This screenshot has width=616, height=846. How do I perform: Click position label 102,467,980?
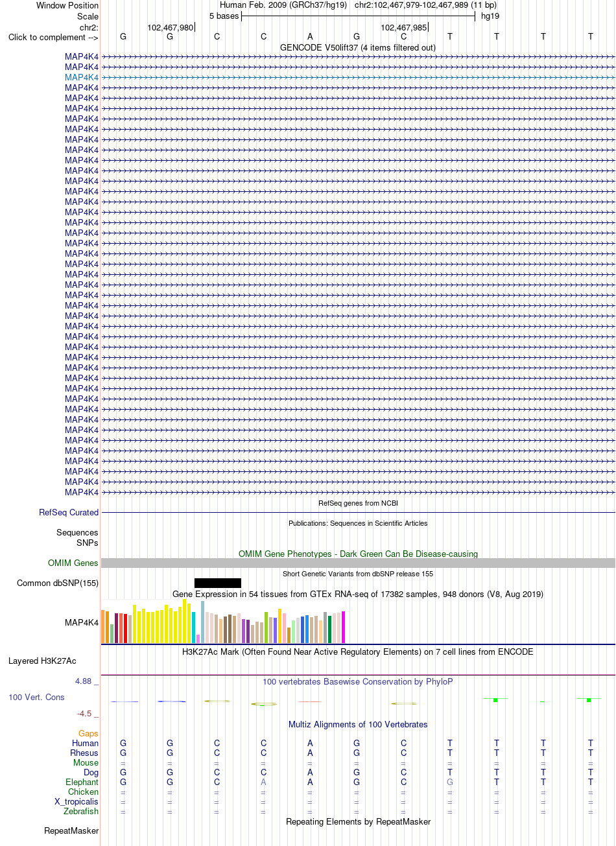point(170,27)
